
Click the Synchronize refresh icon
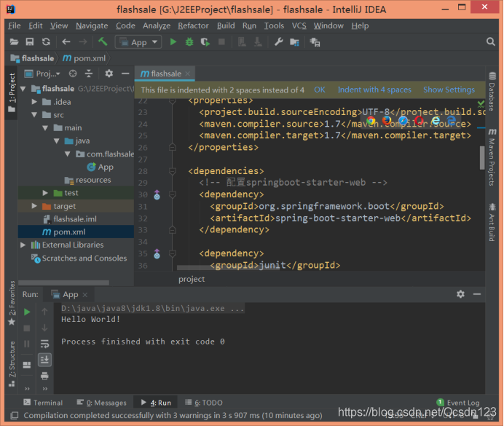point(47,42)
